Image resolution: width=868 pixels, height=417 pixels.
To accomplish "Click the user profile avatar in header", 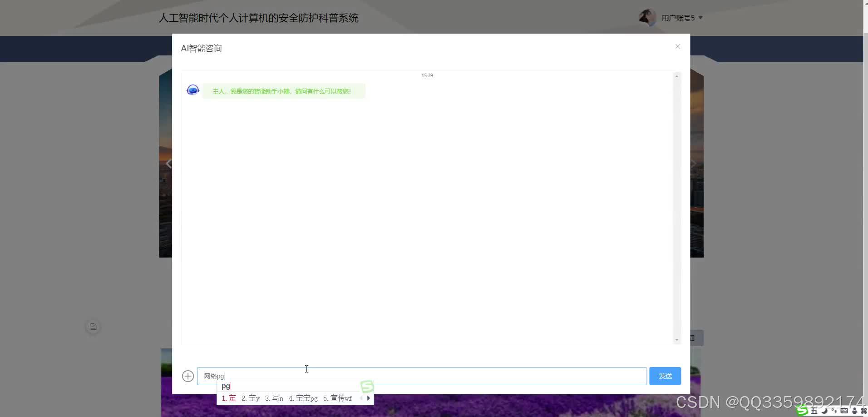I will (x=647, y=17).
